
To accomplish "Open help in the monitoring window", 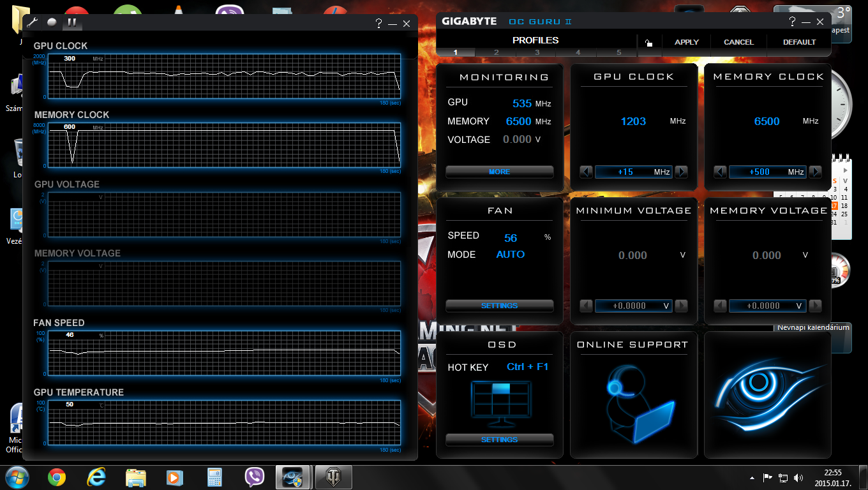I will (378, 23).
